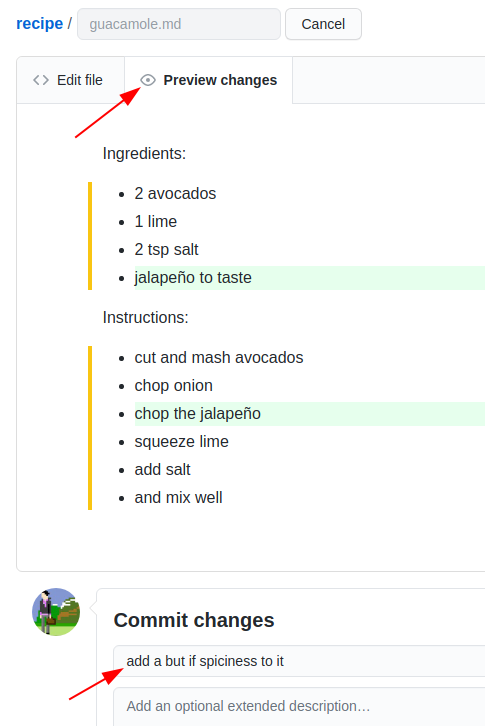Image resolution: width=485 pixels, height=726 pixels.
Task: Click the 'Instructions:' text in preview
Action: pyautogui.click(x=145, y=318)
